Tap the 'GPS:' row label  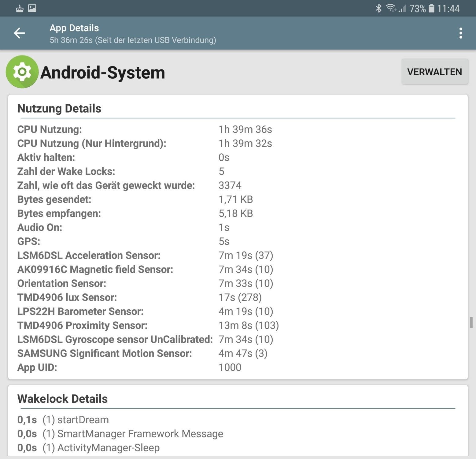pos(29,241)
